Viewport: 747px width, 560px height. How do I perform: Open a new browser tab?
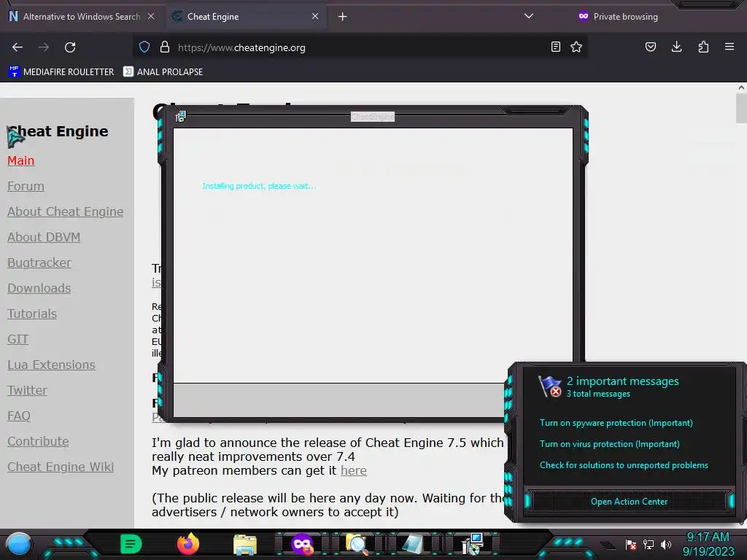343,17
